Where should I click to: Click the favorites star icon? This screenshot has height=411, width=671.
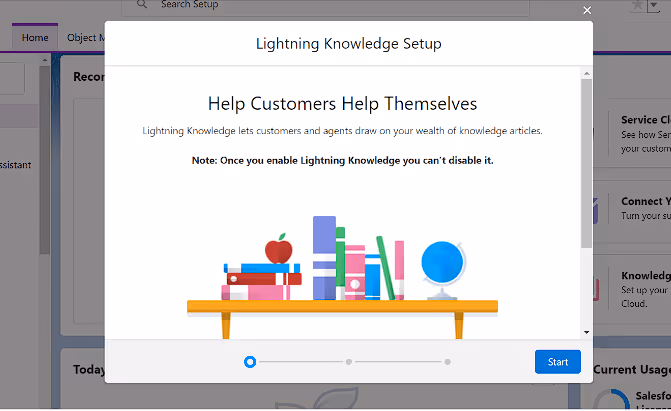637,5
